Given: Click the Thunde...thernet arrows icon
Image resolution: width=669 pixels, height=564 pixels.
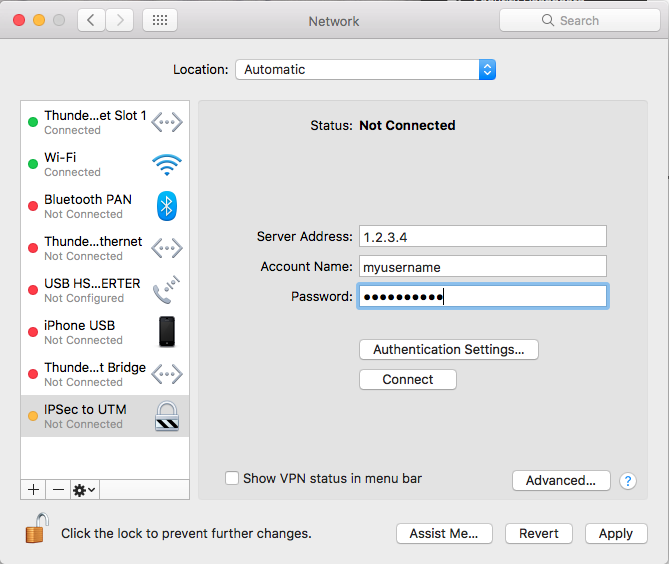Looking at the screenshot, I should tap(167, 248).
